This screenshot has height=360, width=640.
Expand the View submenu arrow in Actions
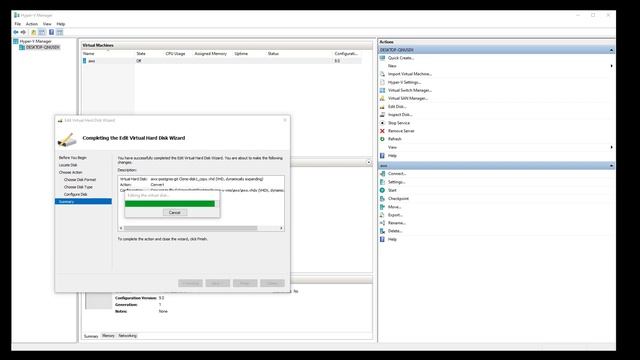pos(611,147)
